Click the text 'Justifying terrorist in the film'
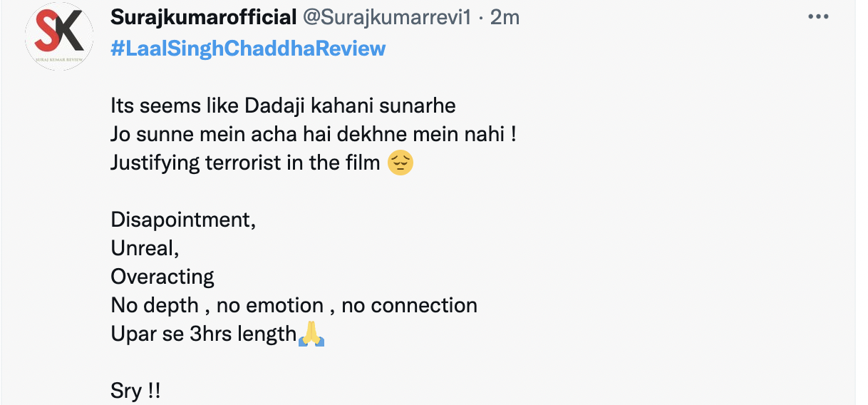Viewport: 868px width, 405px height. pyautogui.click(x=245, y=163)
